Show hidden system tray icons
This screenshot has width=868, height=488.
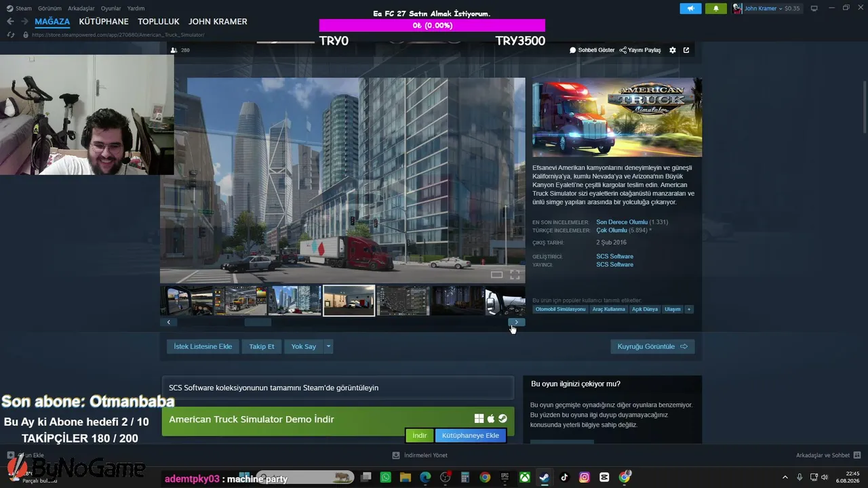click(x=785, y=477)
